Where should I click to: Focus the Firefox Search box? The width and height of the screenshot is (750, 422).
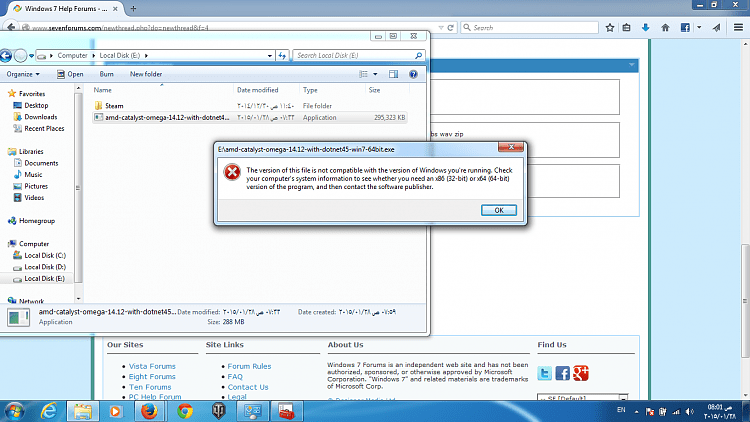[x=530, y=28]
